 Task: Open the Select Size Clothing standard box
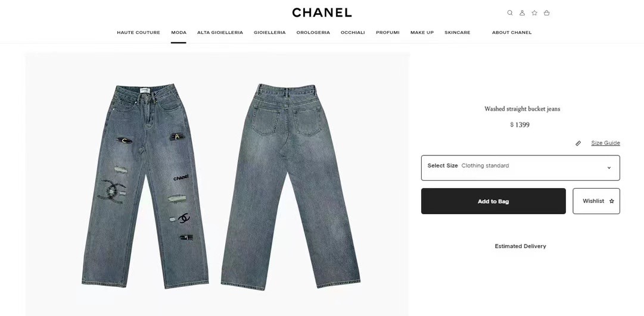pos(520,168)
